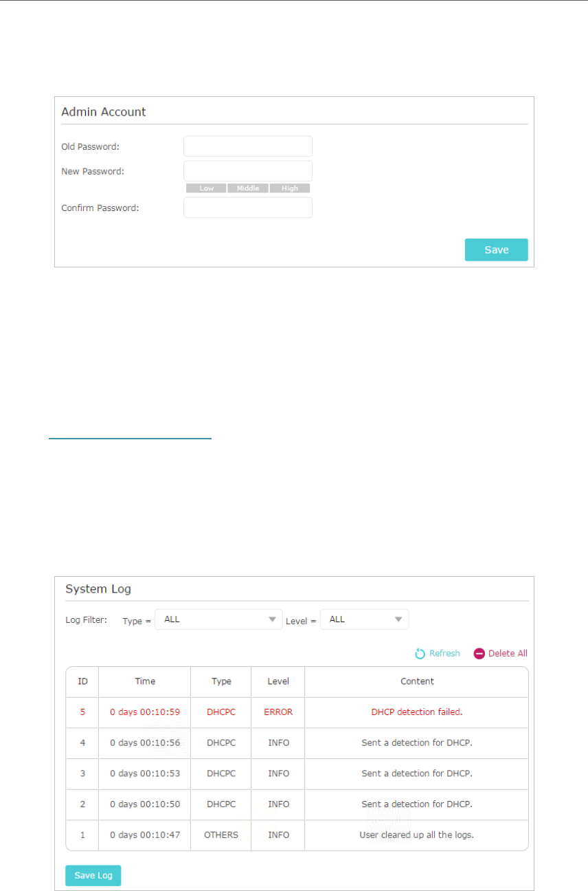This screenshot has height=891, width=588.
Task: Click the Delete All minus icon
Action: coord(479,653)
